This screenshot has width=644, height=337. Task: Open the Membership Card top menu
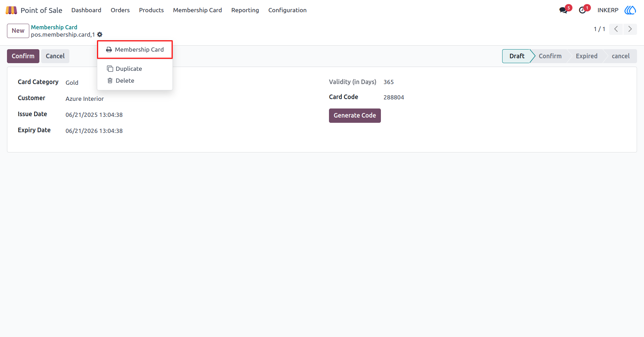pyautogui.click(x=197, y=10)
